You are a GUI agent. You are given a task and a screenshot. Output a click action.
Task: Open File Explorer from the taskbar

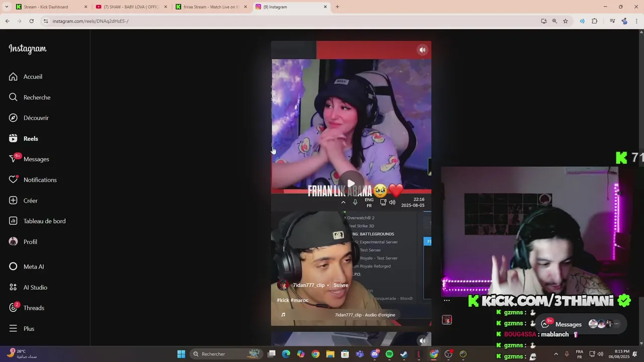330,354
